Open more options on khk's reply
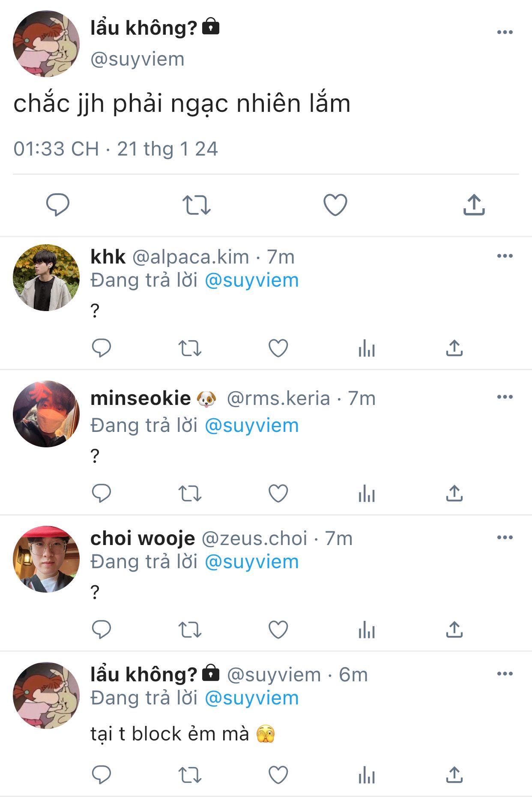532x797 pixels. click(505, 256)
